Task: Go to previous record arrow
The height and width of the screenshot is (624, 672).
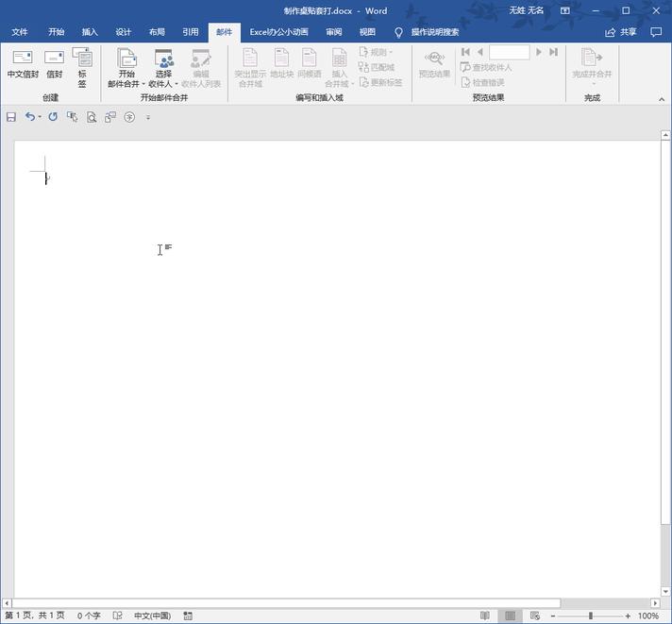Action: [x=480, y=52]
